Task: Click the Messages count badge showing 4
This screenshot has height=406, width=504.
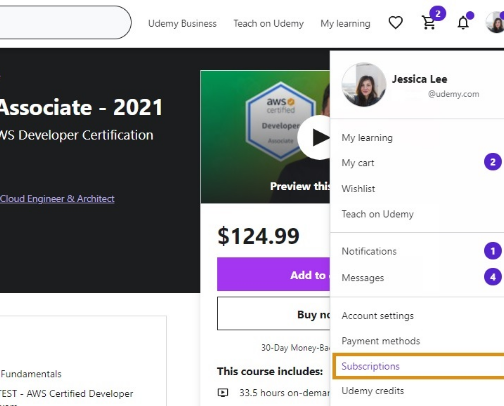Action: (x=493, y=277)
